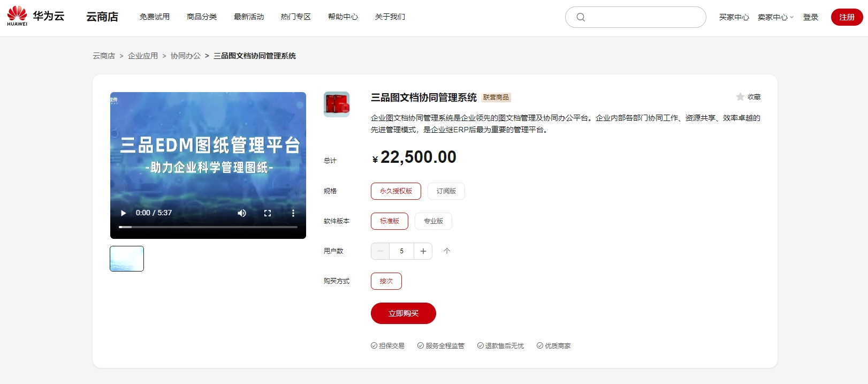Image resolution: width=868 pixels, height=384 pixels.
Task: Click the up arrow next to user count
Action: click(447, 251)
